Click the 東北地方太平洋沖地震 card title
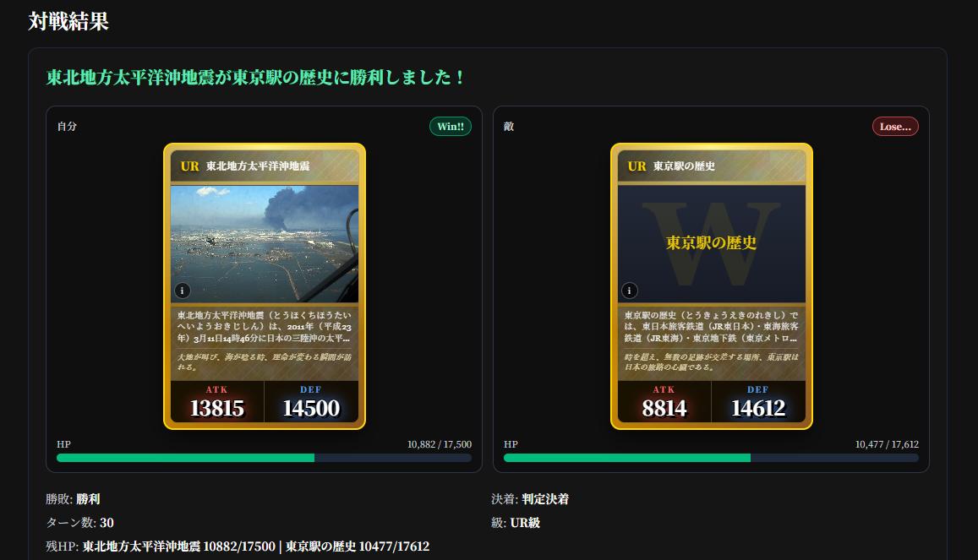The width and height of the screenshot is (978, 560). click(258, 166)
